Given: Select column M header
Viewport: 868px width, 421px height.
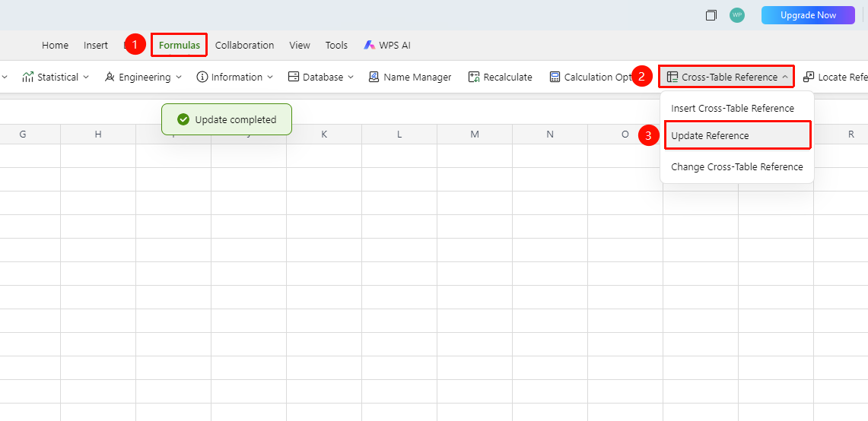Looking at the screenshot, I should (475, 135).
